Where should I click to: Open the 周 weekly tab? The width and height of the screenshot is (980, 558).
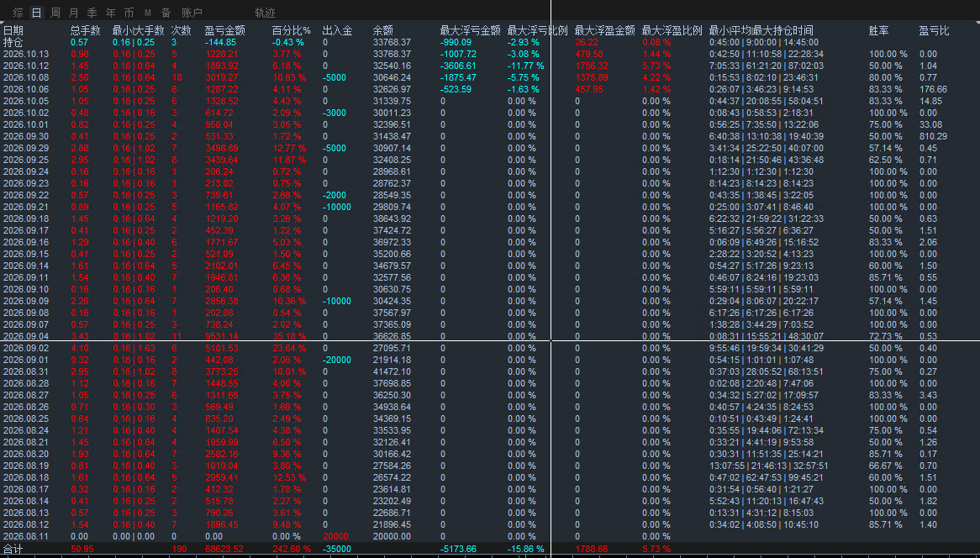click(55, 13)
